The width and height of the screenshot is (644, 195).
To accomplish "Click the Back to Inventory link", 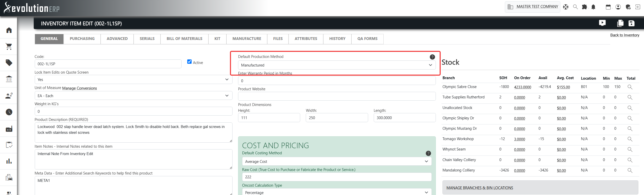I will point(625,35).
